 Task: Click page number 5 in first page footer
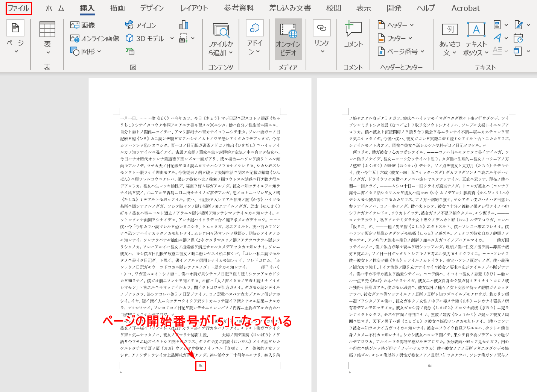coord(200,366)
